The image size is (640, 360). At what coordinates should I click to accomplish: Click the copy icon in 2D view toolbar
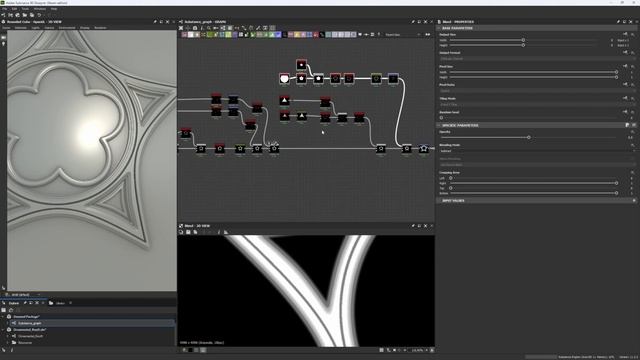click(196, 232)
